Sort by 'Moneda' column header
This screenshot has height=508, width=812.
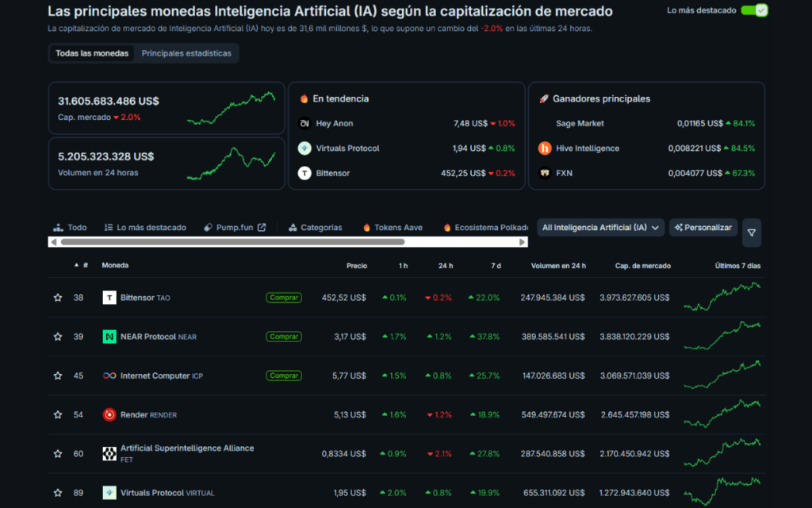pyautogui.click(x=115, y=265)
